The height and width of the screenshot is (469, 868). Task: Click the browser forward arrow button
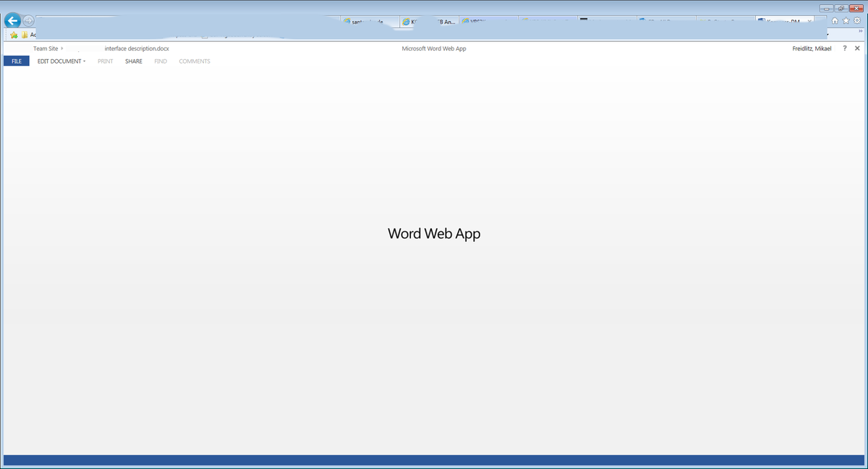click(28, 21)
